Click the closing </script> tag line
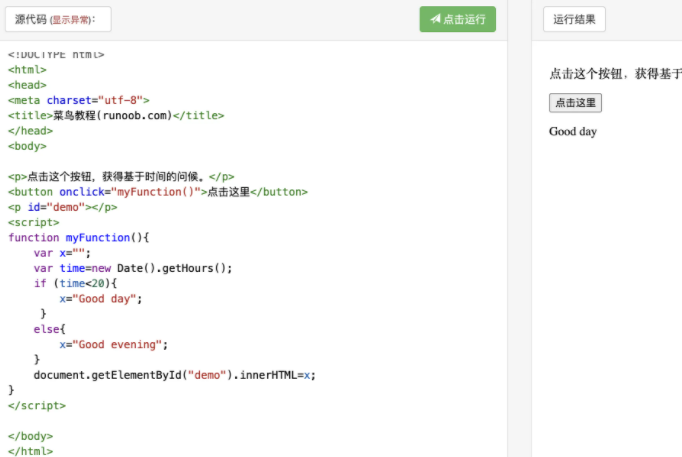The height and width of the screenshot is (457, 682). (x=37, y=406)
